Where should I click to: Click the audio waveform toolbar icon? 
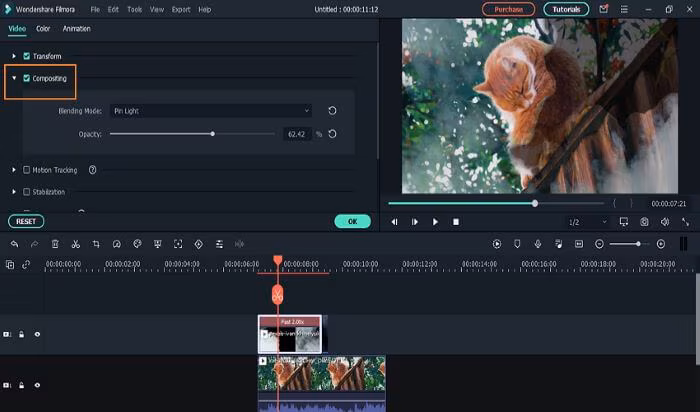click(239, 244)
